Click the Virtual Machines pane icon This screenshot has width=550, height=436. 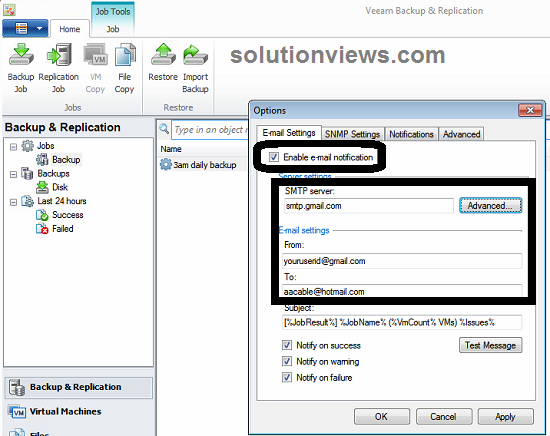[x=17, y=411]
